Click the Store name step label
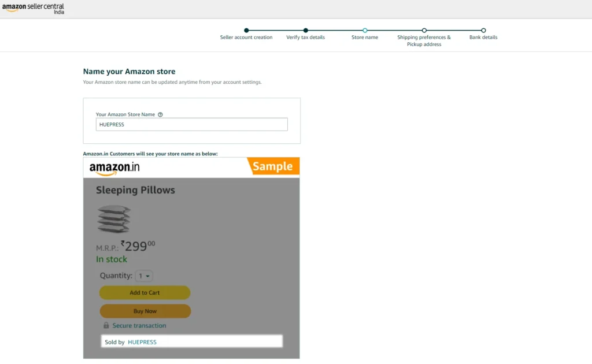Screen dimensions: 592x364 point(365,38)
